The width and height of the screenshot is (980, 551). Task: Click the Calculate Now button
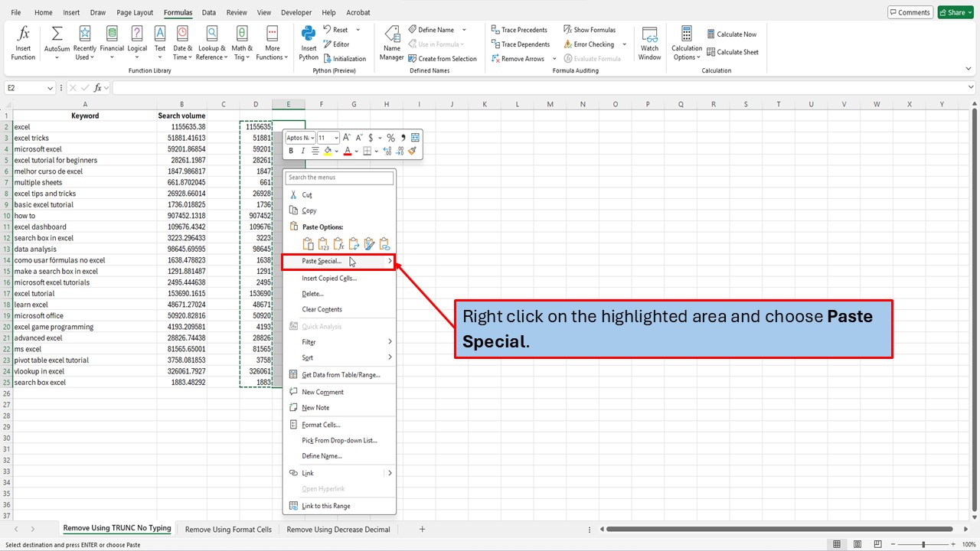tap(732, 34)
